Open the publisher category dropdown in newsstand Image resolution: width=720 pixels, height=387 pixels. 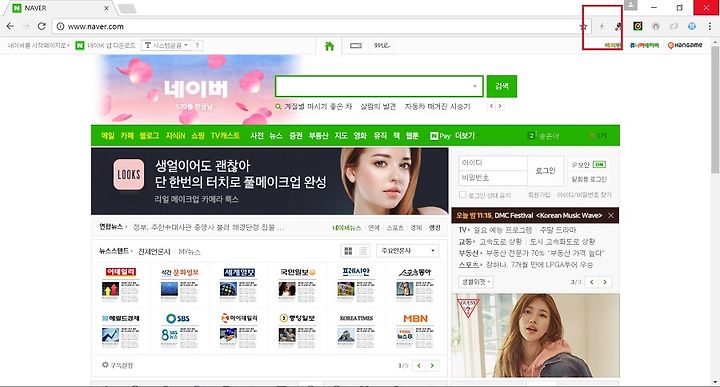tap(407, 251)
